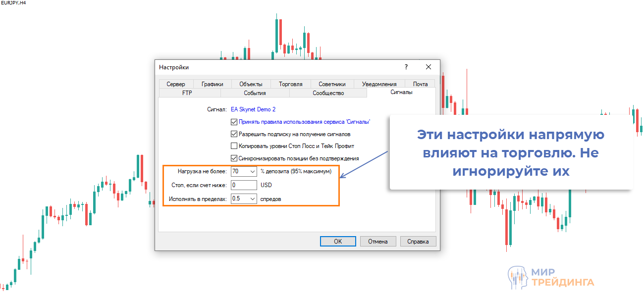Image resolution: width=644 pixels, height=297 pixels.
Task: Click the help question mark icon
Action: 406,67
